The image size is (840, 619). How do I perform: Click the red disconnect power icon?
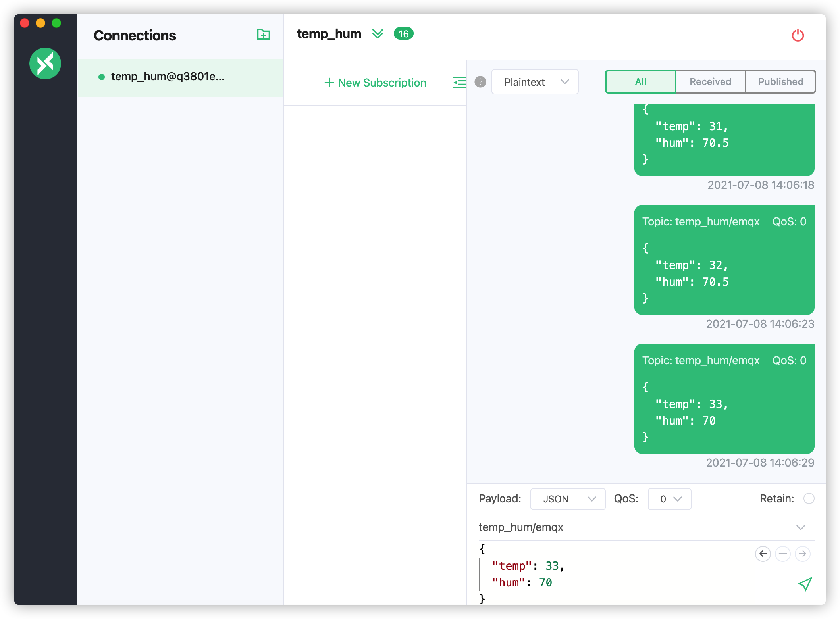coord(798,35)
